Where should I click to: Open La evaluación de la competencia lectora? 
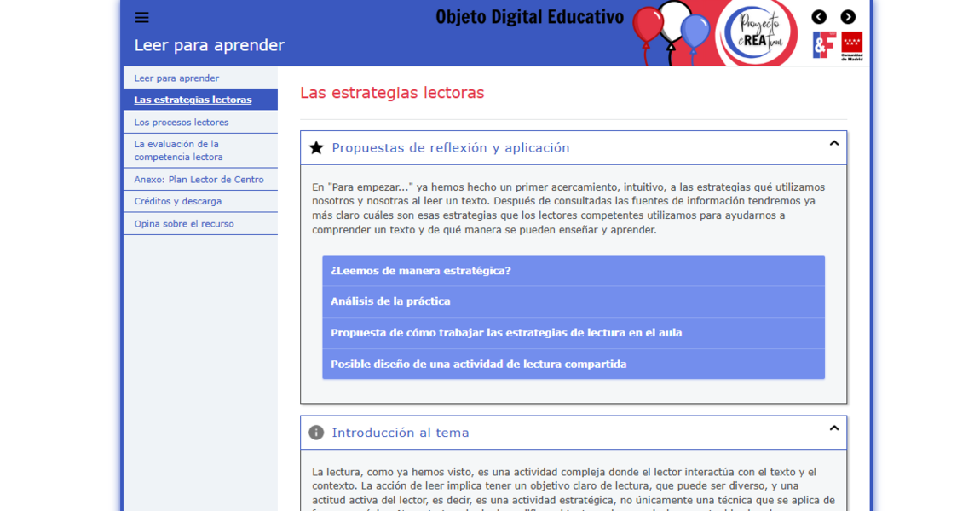178,151
